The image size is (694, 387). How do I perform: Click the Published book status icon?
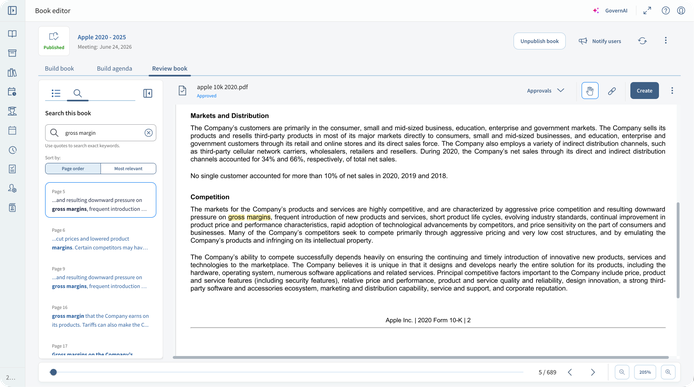click(54, 41)
